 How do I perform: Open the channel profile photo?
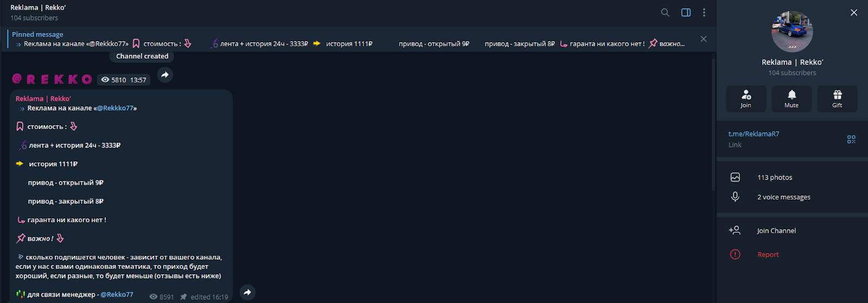point(792,31)
